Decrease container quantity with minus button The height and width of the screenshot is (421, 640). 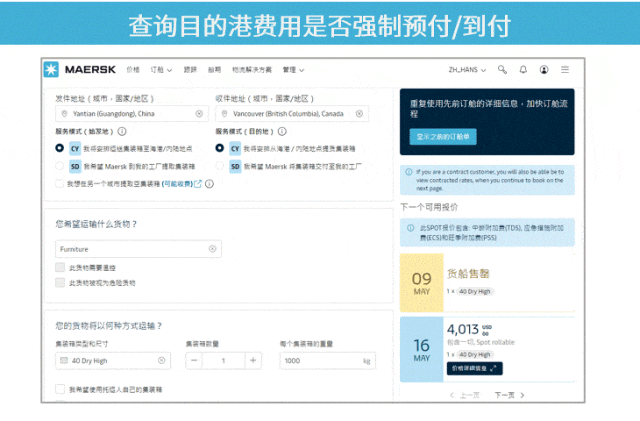coord(194,360)
